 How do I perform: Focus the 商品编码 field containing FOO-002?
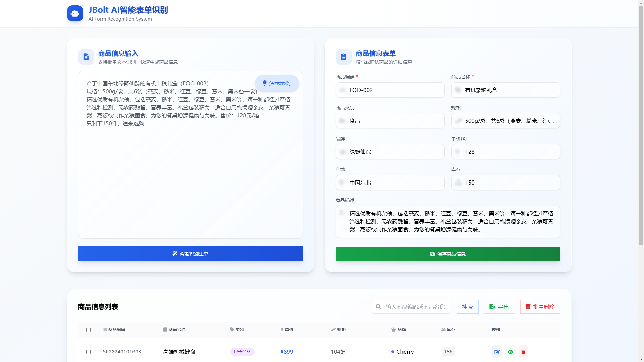390,90
